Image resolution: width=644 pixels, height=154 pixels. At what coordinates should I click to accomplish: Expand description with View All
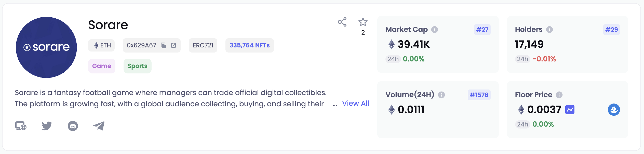pyautogui.click(x=355, y=103)
